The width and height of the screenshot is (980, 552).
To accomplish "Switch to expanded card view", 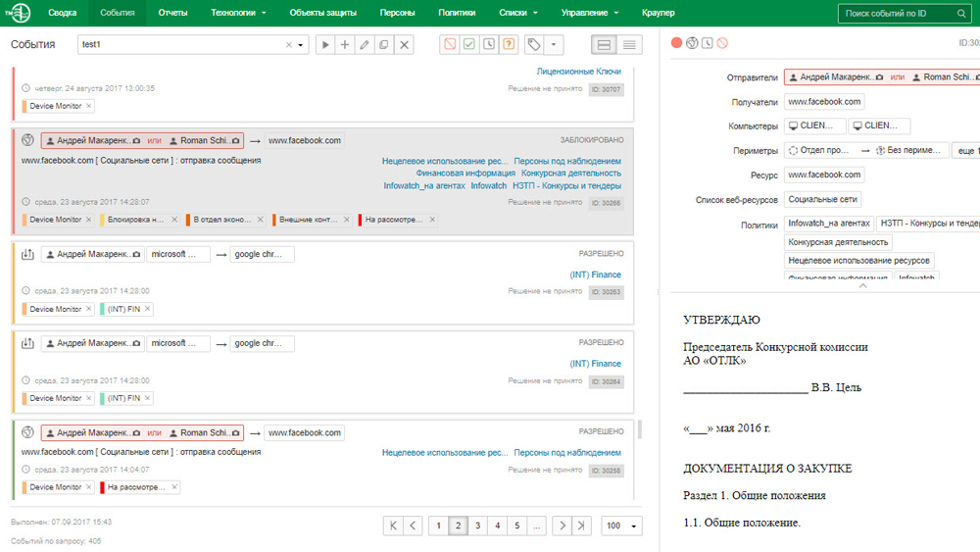I will [x=604, y=44].
